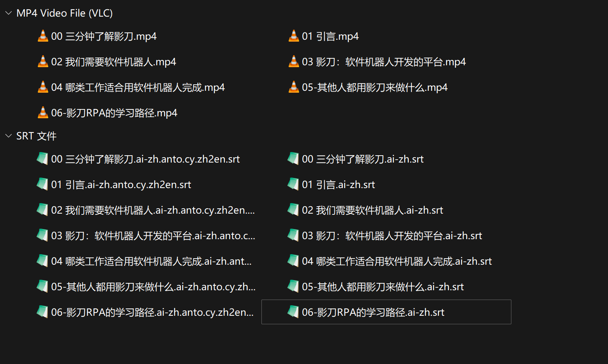This screenshot has height=364, width=608.
Task: Select name 00 三分钟了解影刀.ai-zh.srt
Action: [x=363, y=159]
